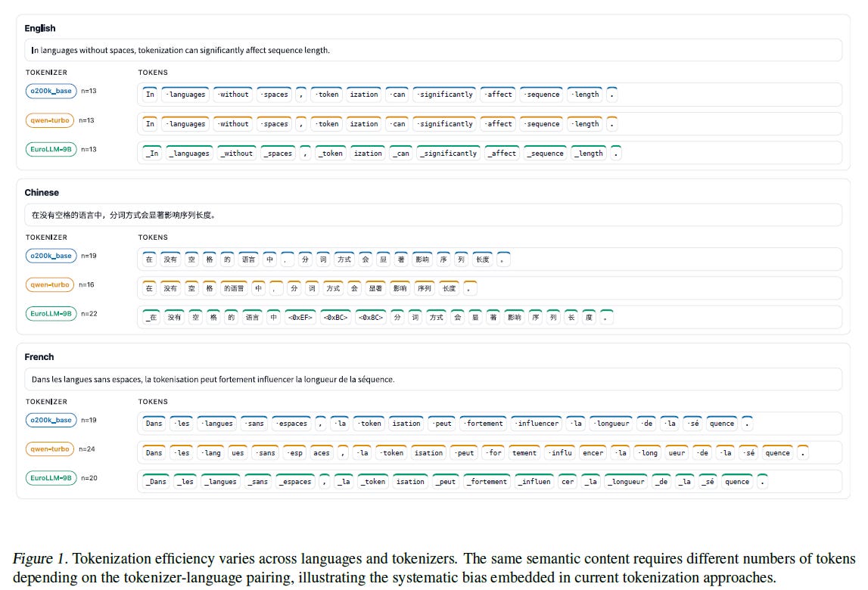Select the o200k_base badge in the Chinese section

pos(51,256)
